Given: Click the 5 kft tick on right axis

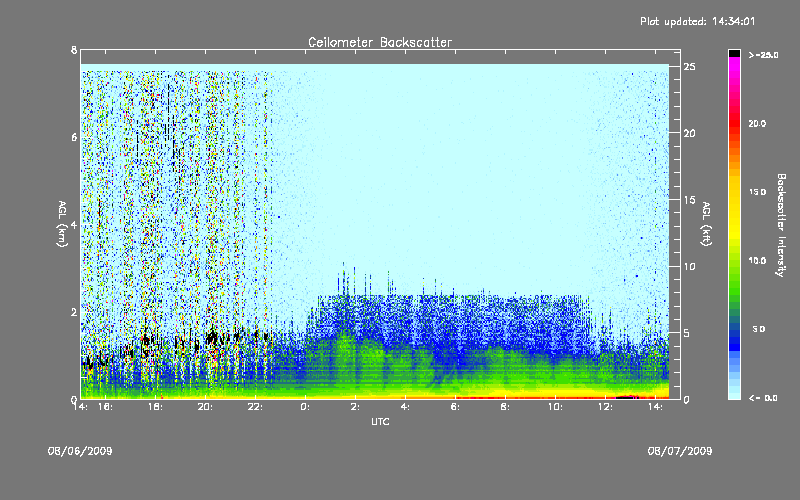Looking at the screenshot, I should (687, 333).
